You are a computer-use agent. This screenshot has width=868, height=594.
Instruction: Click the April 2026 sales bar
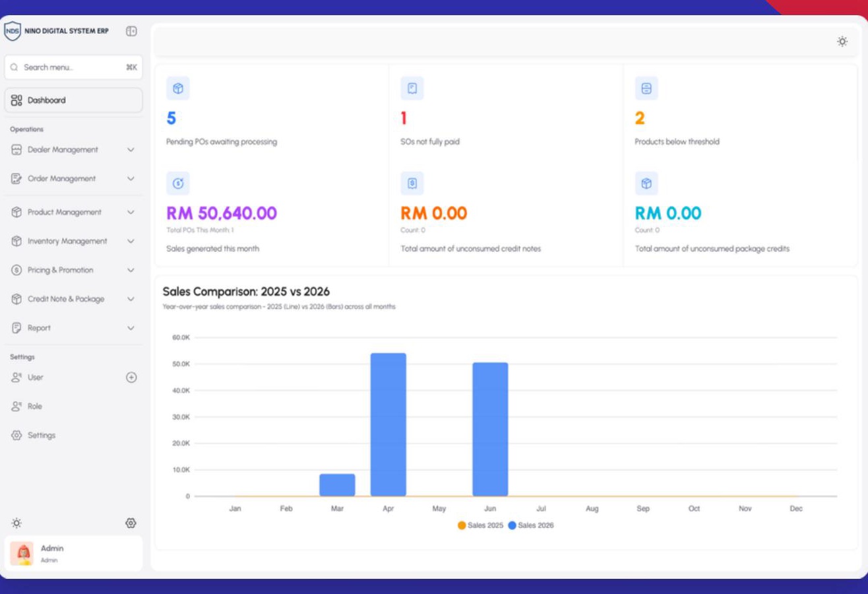click(388, 424)
